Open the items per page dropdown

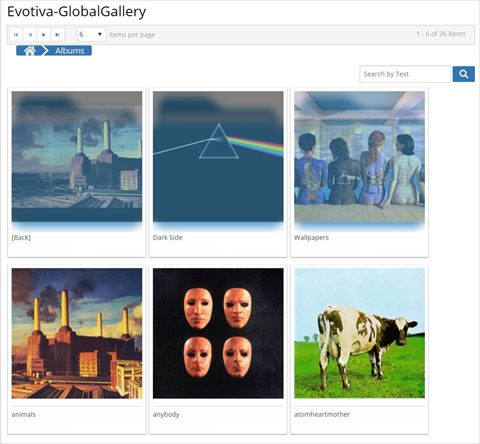click(x=91, y=35)
